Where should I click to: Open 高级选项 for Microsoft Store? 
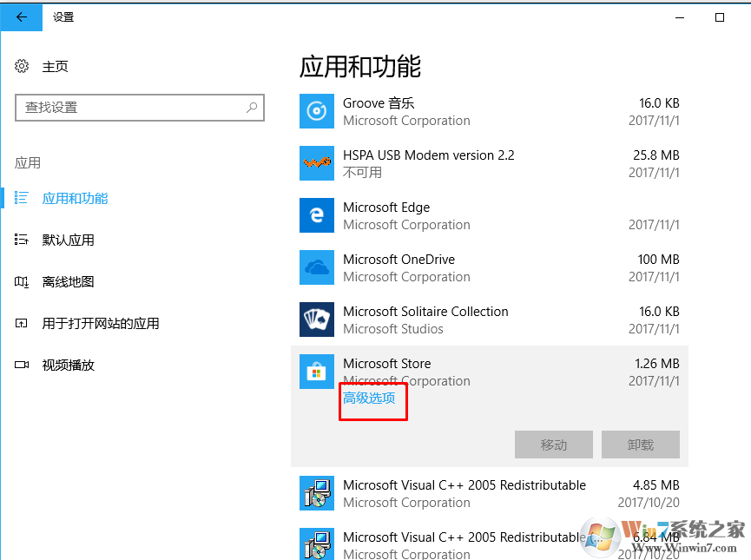[372, 401]
